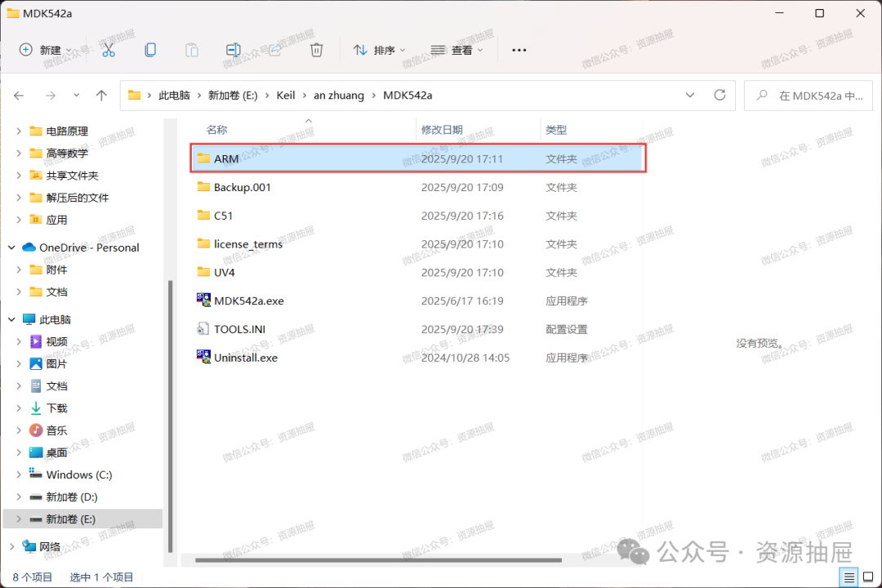Open the address bar history dropdown
The width and height of the screenshot is (882, 588).
click(689, 95)
